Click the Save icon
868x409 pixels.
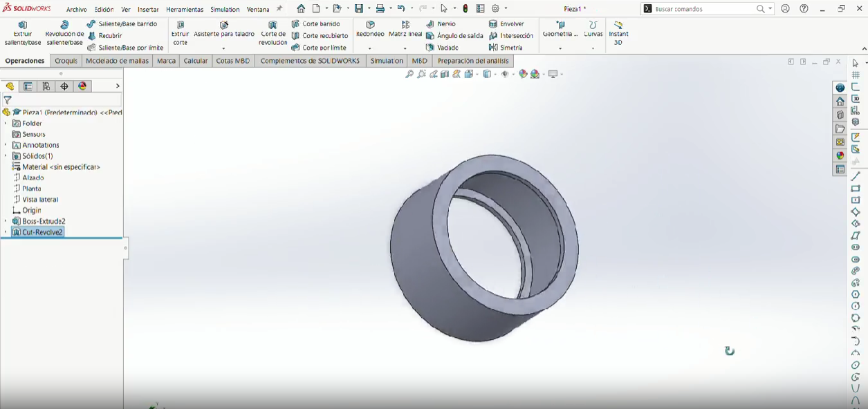pyautogui.click(x=359, y=9)
